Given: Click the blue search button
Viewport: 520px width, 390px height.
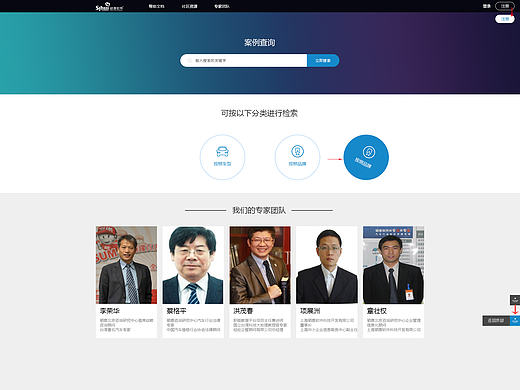Looking at the screenshot, I should 323,61.
